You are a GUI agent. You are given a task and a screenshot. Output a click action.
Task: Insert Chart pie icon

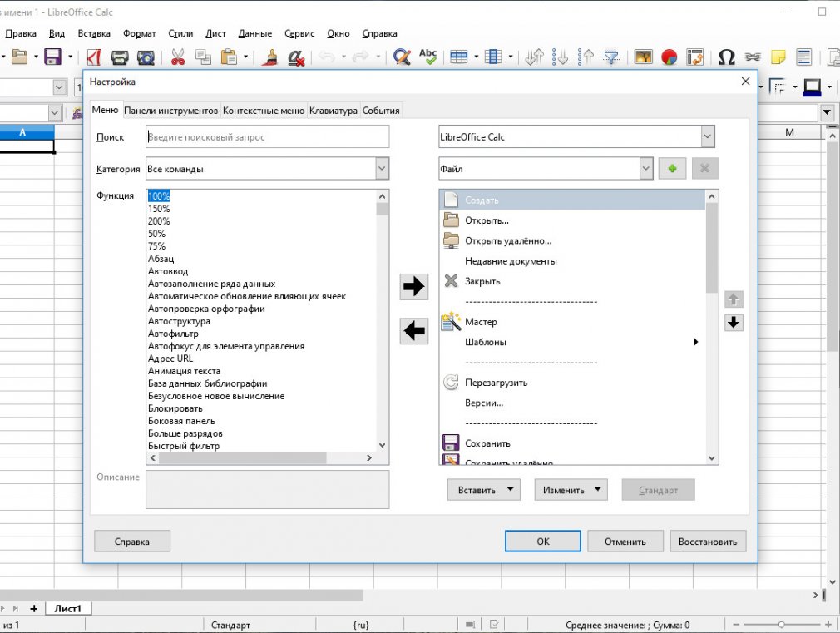670,57
